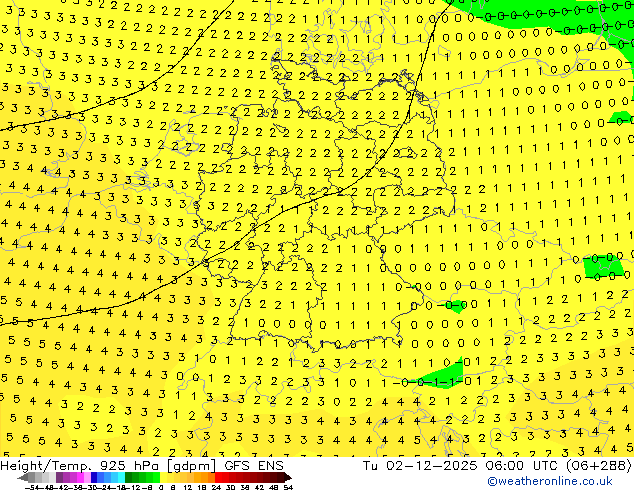Select the dark blue swatch above -30 in legend

(94, 477)
